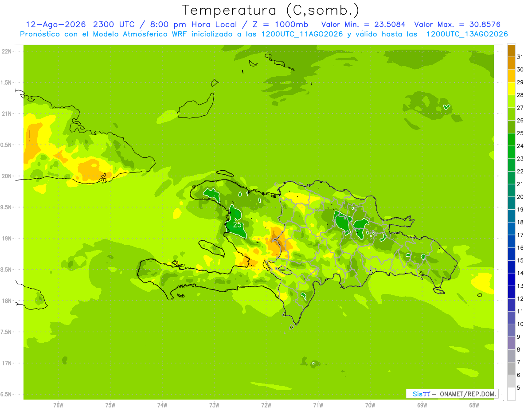
Task: Click the 71W longitude label
Action: tap(318, 405)
